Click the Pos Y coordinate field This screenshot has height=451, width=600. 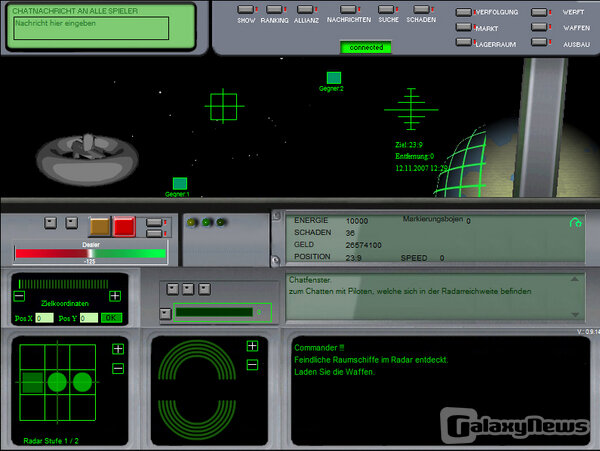pos(89,318)
